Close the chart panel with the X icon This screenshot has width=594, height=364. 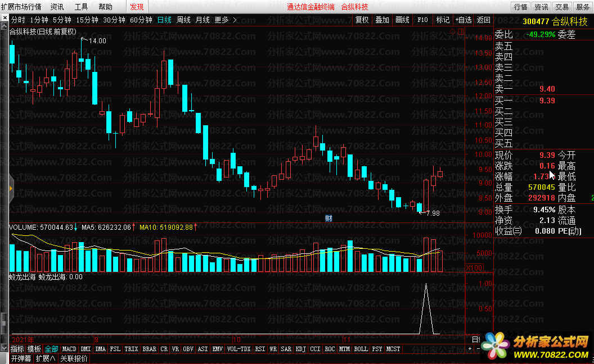4,18
